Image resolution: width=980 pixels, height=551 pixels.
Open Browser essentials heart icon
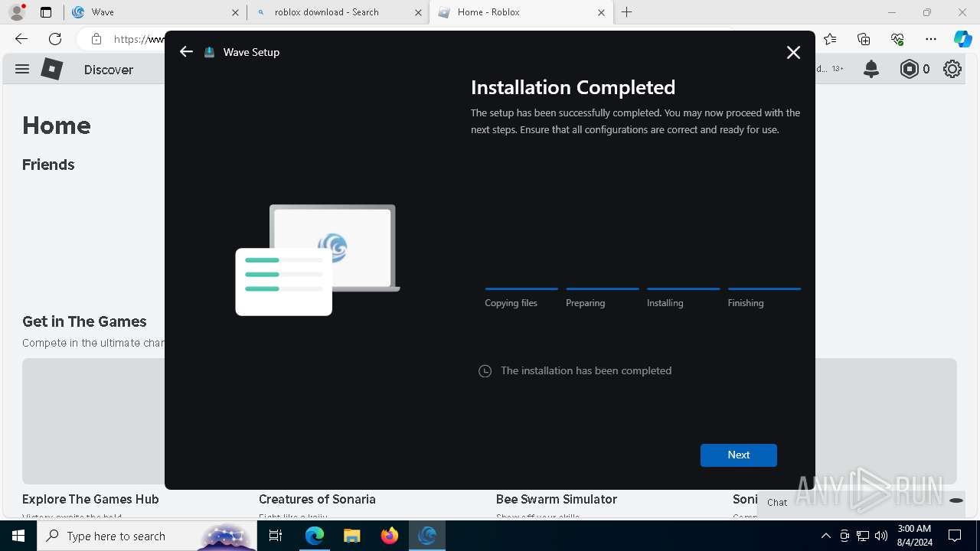click(897, 39)
